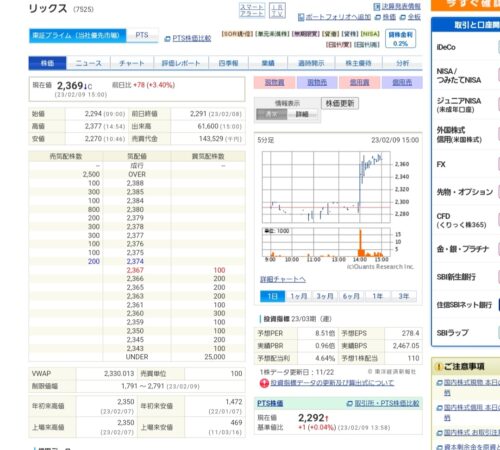500x450 pixels.
Task: Open the 評価レポート tab
Action: tap(181, 63)
